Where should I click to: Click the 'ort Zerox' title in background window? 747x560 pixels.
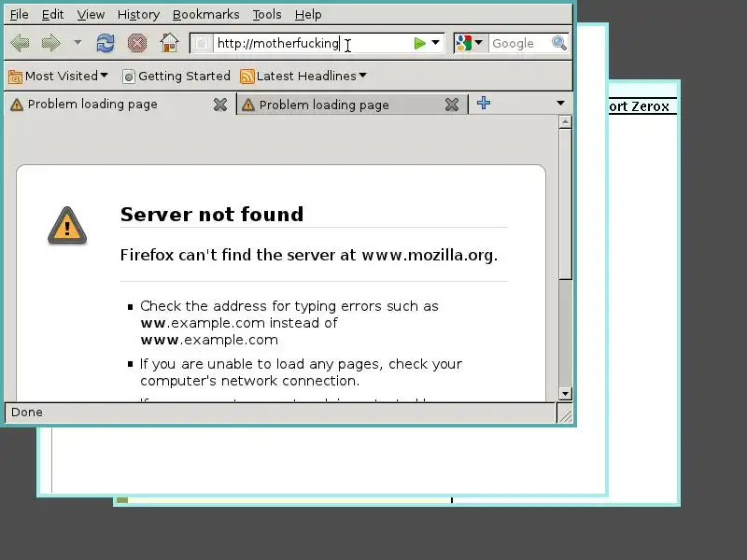639,106
